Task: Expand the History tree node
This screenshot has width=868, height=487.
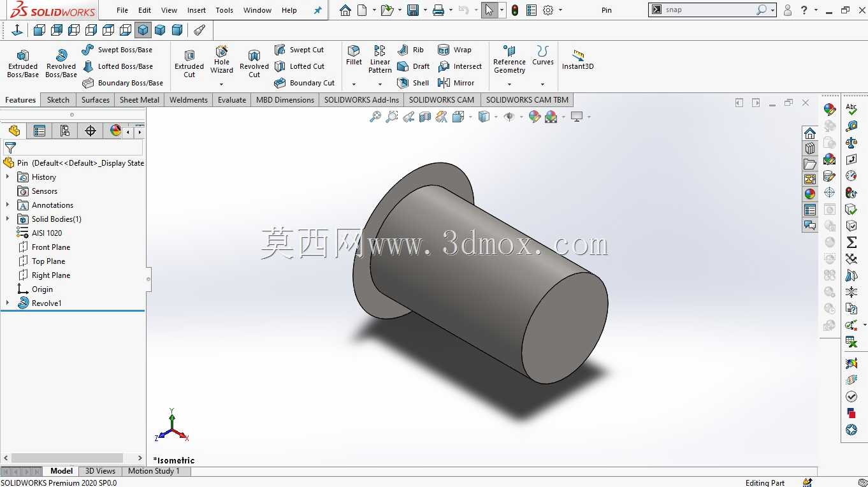Action: pyautogui.click(x=8, y=177)
